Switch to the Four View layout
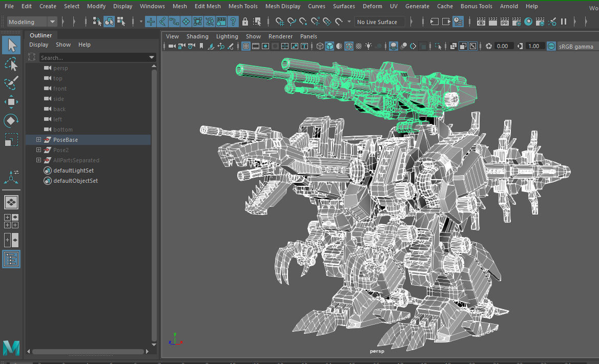 11,221
